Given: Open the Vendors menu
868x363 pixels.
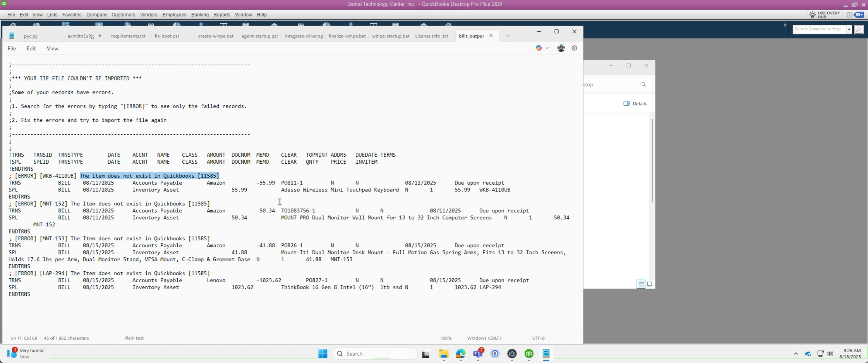Looking at the screenshot, I should coord(149,15).
